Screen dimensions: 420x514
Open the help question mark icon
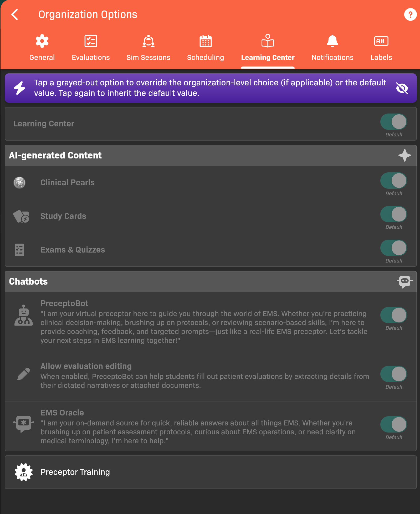[410, 14]
